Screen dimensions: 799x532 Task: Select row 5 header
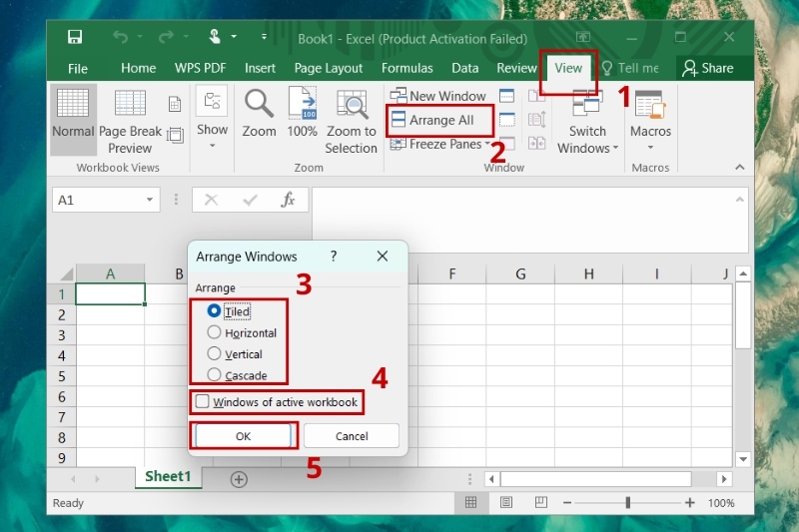[x=62, y=376]
